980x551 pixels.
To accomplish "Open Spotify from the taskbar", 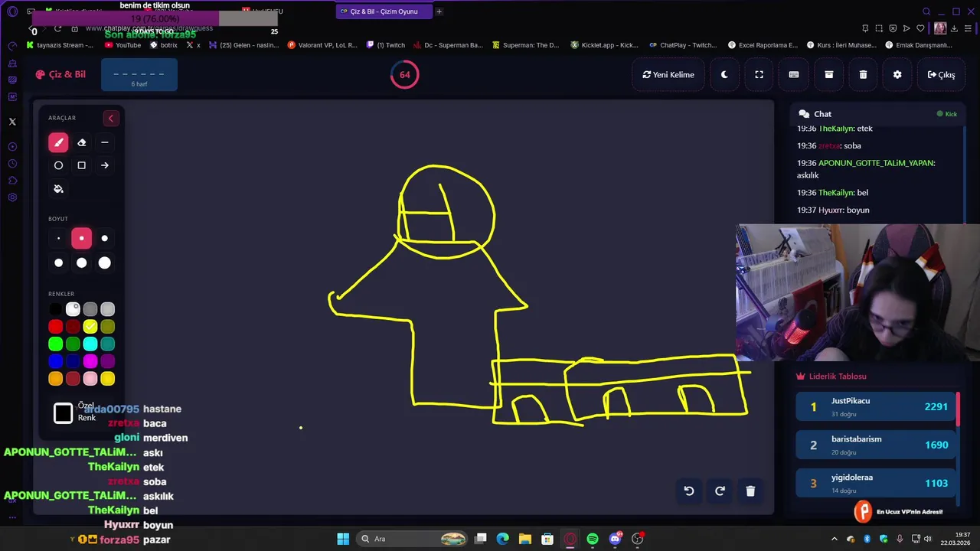I will click(593, 539).
